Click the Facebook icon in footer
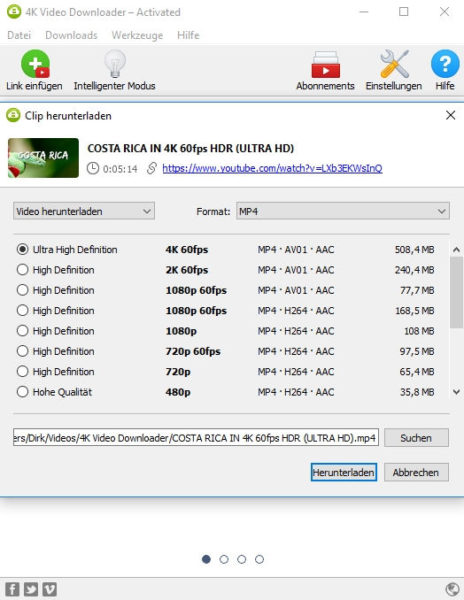Image resolution: width=464 pixels, height=600 pixels. click(x=12, y=589)
